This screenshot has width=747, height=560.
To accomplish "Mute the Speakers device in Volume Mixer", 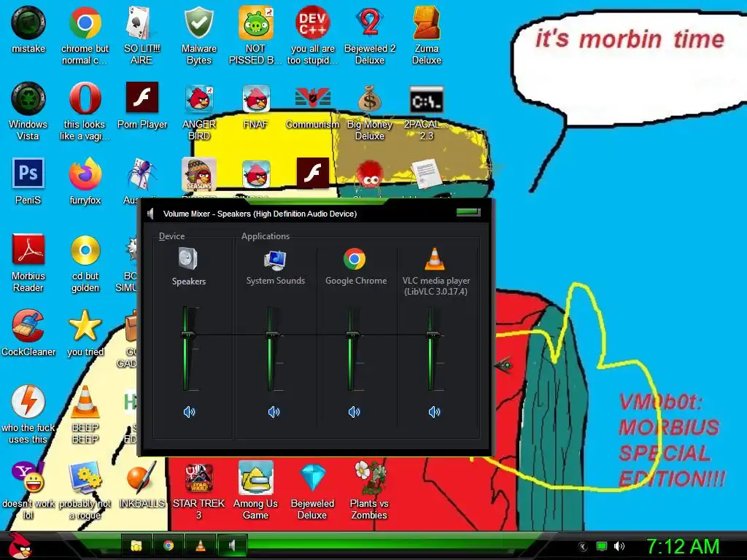I will pyautogui.click(x=189, y=412).
